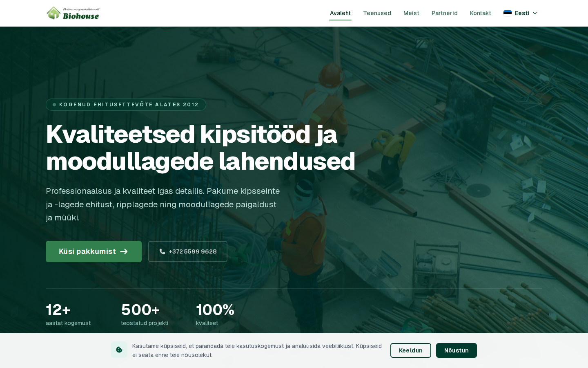Click the 500+ teostatud projekti statistic
The width and height of the screenshot is (588, 368).
[x=144, y=314]
